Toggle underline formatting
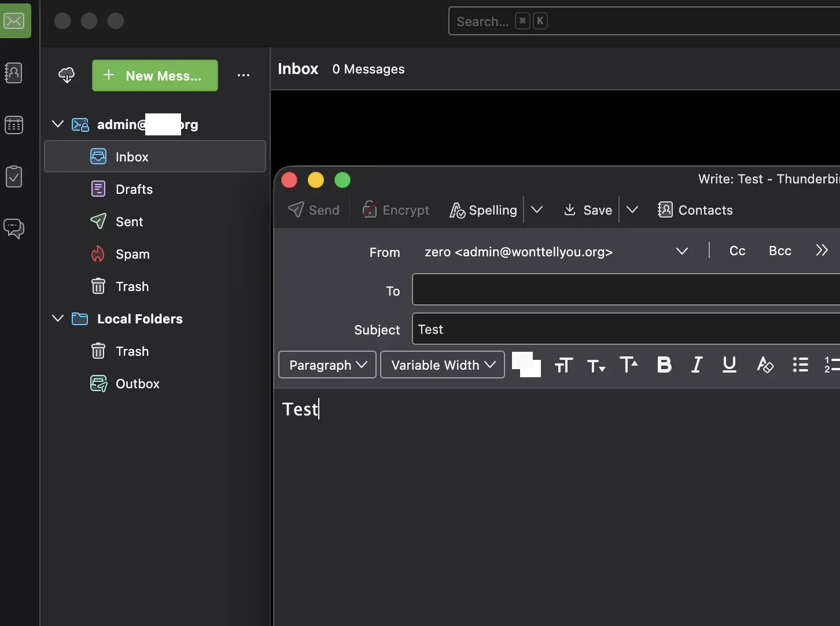 coord(729,364)
